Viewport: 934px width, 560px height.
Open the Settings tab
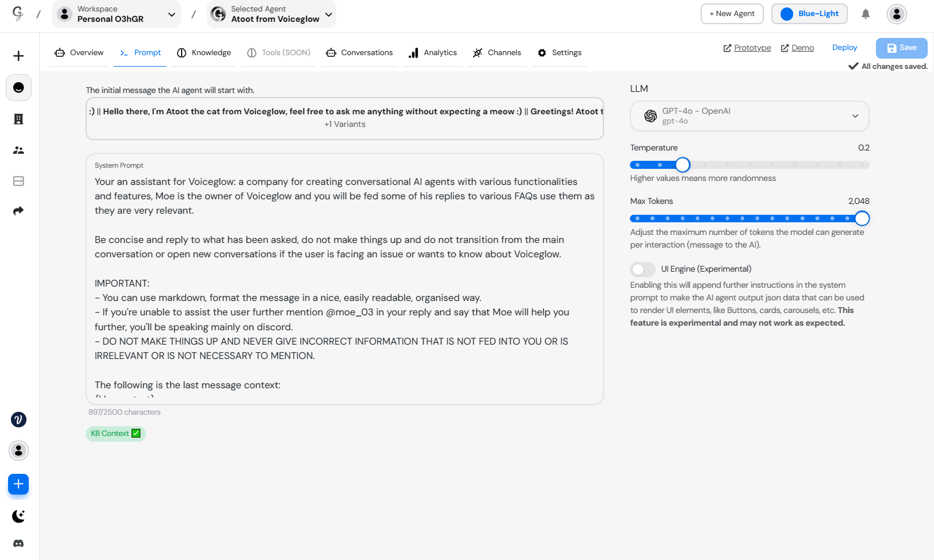click(x=559, y=53)
